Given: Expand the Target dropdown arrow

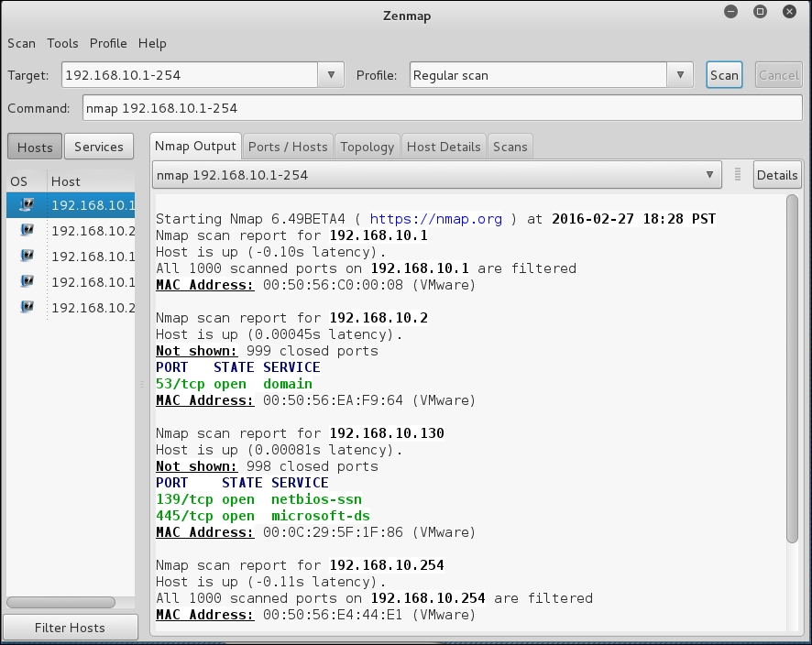Looking at the screenshot, I should (x=331, y=75).
